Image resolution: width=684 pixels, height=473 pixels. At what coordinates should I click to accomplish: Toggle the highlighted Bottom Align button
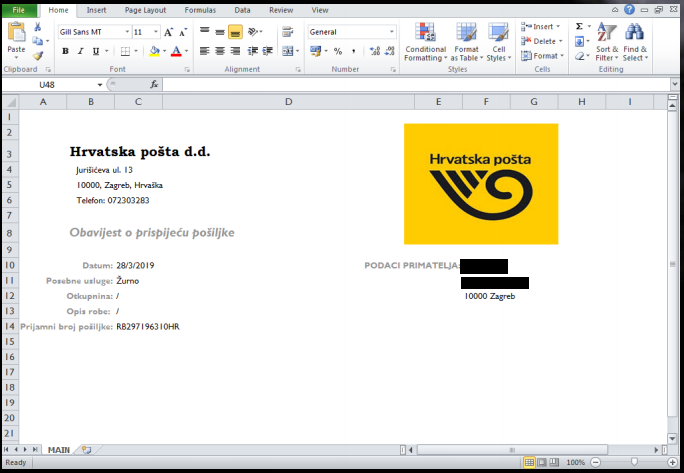point(235,31)
